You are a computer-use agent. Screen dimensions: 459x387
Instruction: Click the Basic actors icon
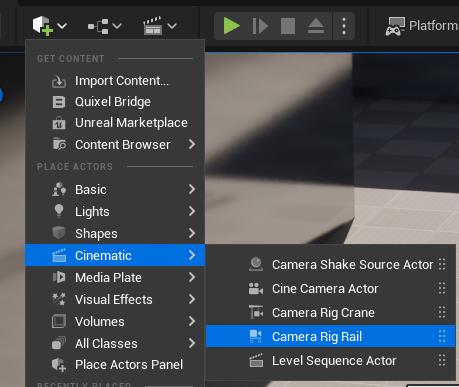[59, 189]
